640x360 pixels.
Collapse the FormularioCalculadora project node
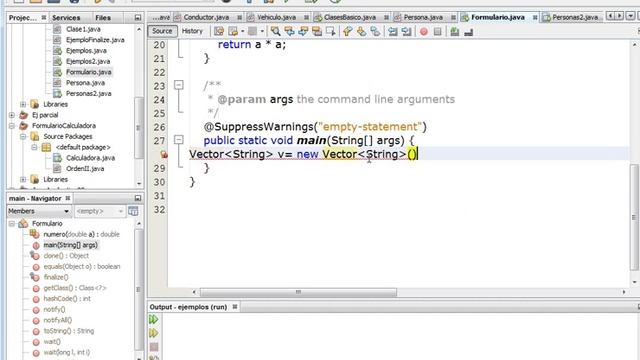pos(12,126)
